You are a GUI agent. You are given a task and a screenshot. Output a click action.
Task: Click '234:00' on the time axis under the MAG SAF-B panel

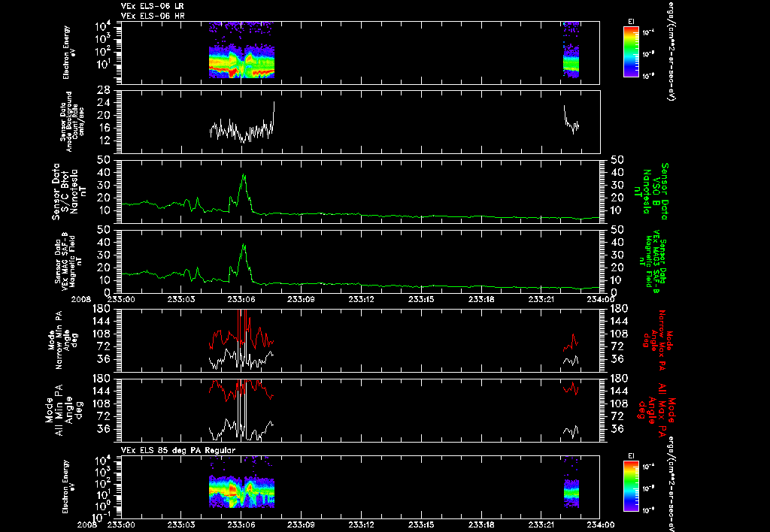point(600,299)
